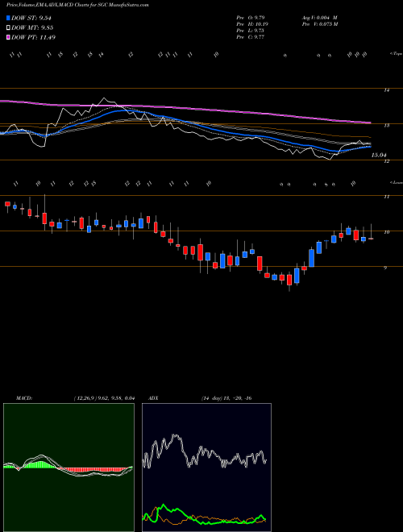This screenshot has width=403, height=532.
Task: Click the 'Pre C: 9.77' close value
Action: click(x=251, y=37)
